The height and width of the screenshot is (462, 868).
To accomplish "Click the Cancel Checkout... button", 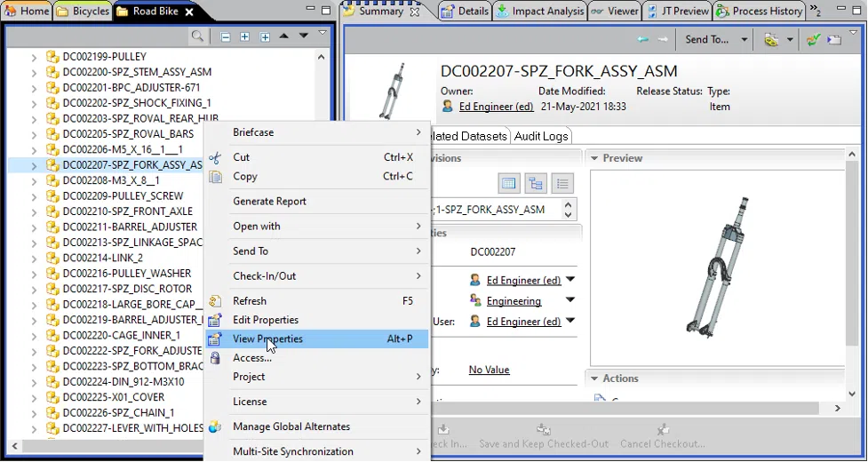I will tap(662, 437).
